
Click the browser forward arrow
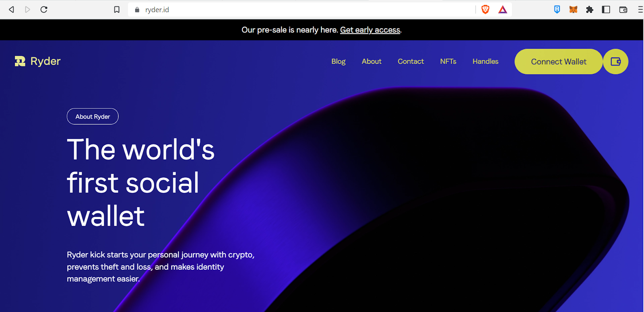click(x=27, y=10)
